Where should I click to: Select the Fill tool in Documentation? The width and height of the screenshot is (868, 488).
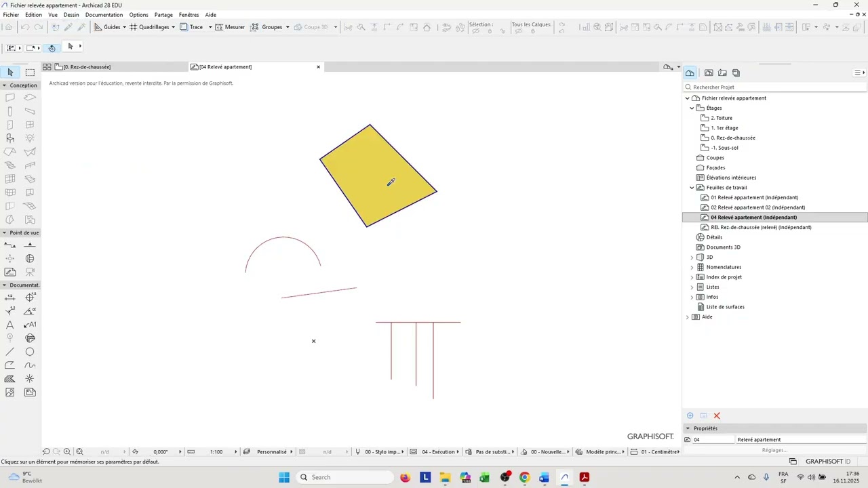[10, 379]
